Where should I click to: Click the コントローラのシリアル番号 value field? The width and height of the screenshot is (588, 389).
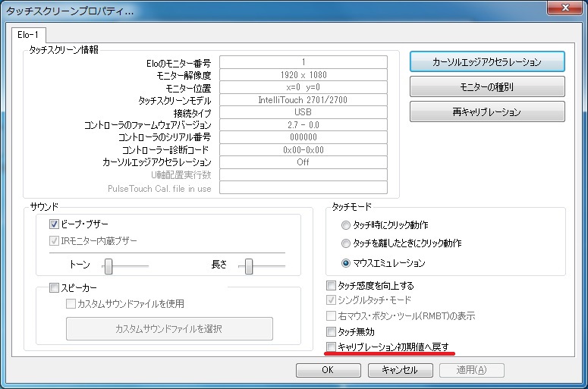(303, 137)
